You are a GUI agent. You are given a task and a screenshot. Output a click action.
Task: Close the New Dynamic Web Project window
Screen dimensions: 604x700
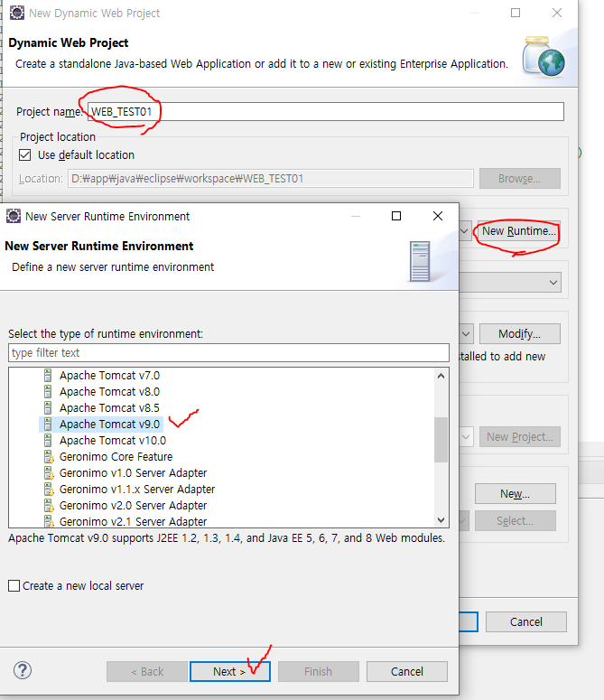[x=557, y=13]
